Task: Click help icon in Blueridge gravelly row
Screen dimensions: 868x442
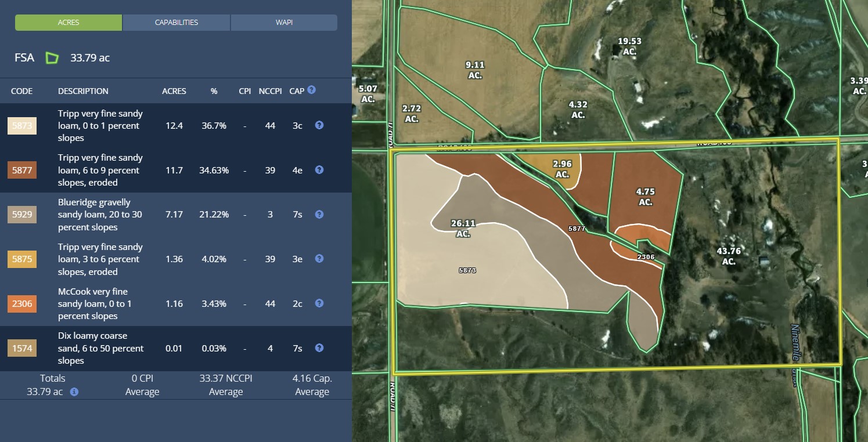Action: click(319, 215)
